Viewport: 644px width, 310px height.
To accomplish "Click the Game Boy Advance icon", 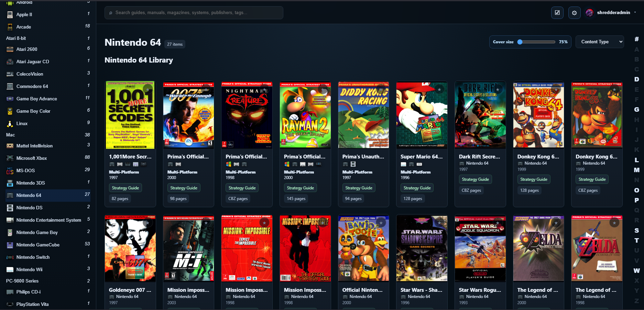I will coord(10,99).
